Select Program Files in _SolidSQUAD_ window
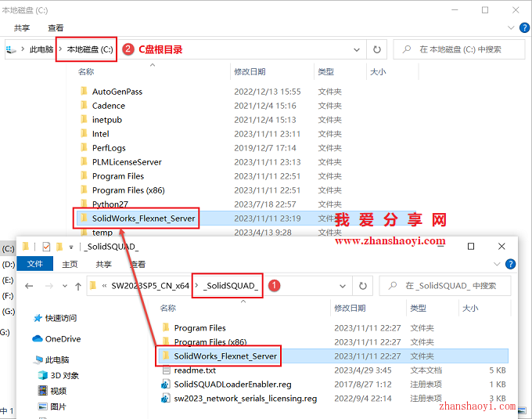This screenshot has height=419, width=532. [x=199, y=328]
